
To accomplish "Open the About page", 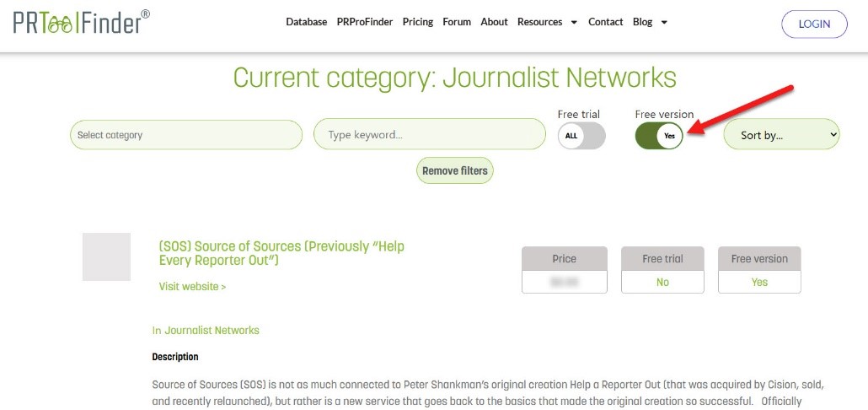I will tap(494, 22).
